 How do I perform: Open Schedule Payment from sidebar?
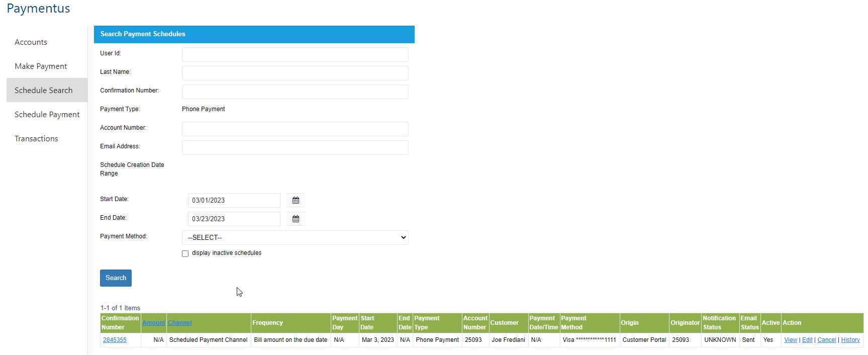pyautogui.click(x=47, y=115)
